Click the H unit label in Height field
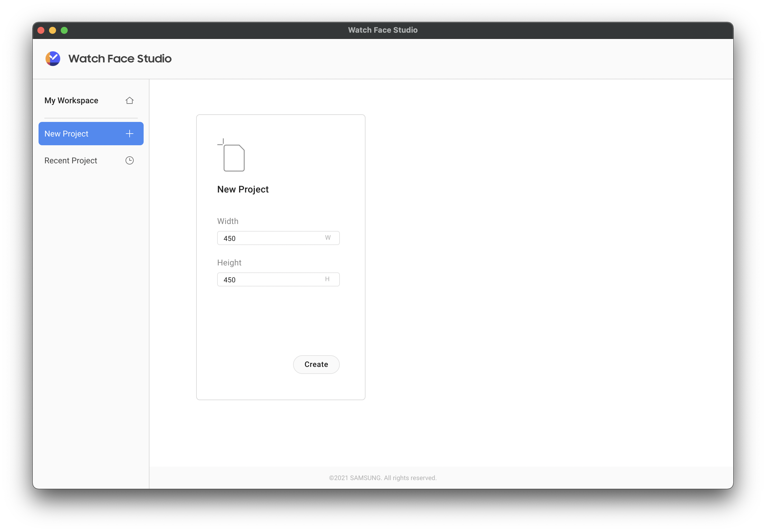The image size is (766, 532). pyautogui.click(x=327, y=279)
